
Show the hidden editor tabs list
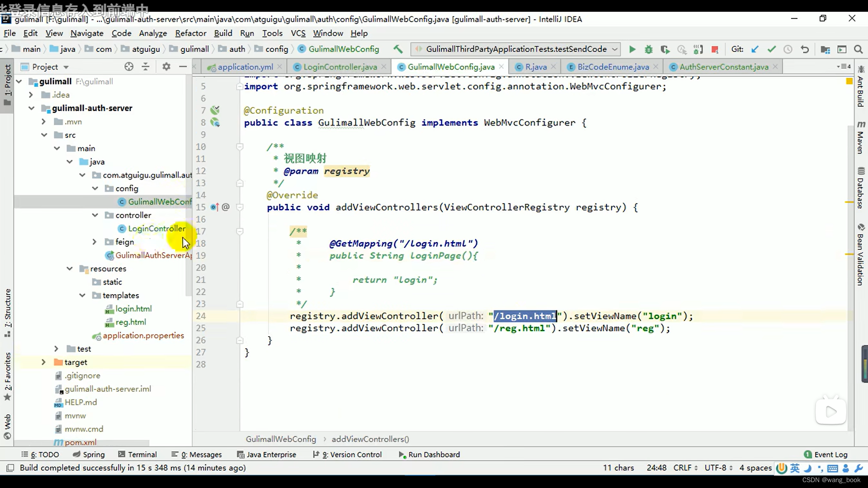pyautogui.click(x=844, y=67)
